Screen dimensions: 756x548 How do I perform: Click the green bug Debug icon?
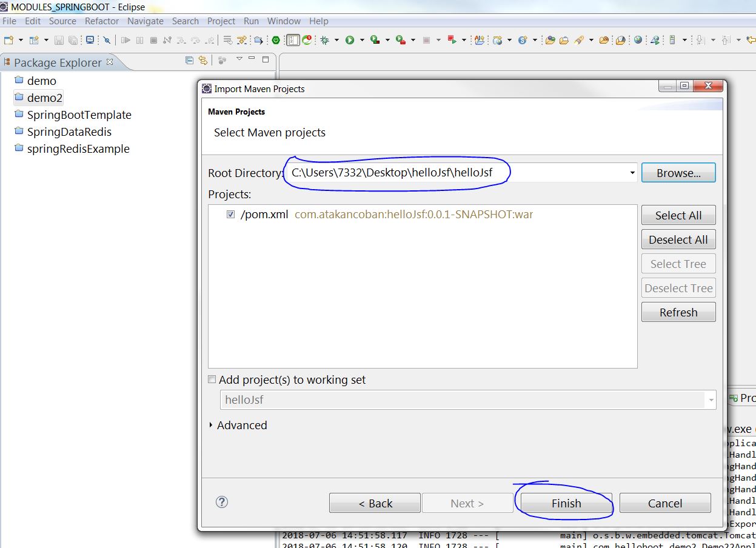[325, 41]
